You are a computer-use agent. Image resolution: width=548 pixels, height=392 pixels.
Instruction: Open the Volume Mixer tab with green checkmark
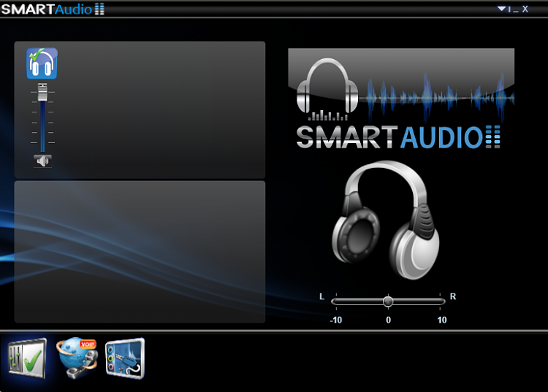click(27, 358)
